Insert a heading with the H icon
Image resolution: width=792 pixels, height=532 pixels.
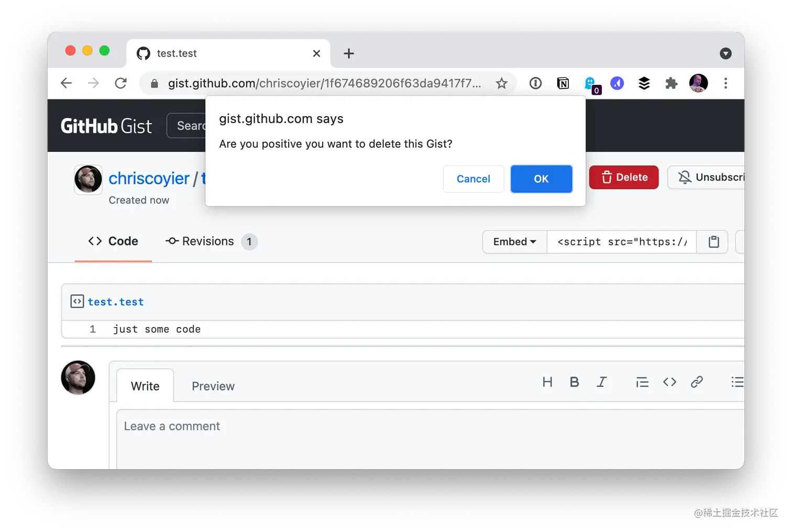pos(547,382)
